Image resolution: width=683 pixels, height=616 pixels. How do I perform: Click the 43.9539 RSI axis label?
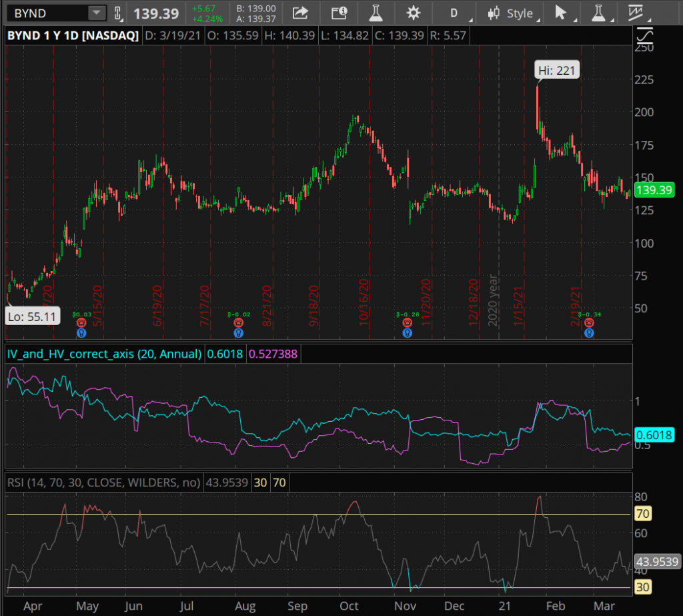[657, 561]
